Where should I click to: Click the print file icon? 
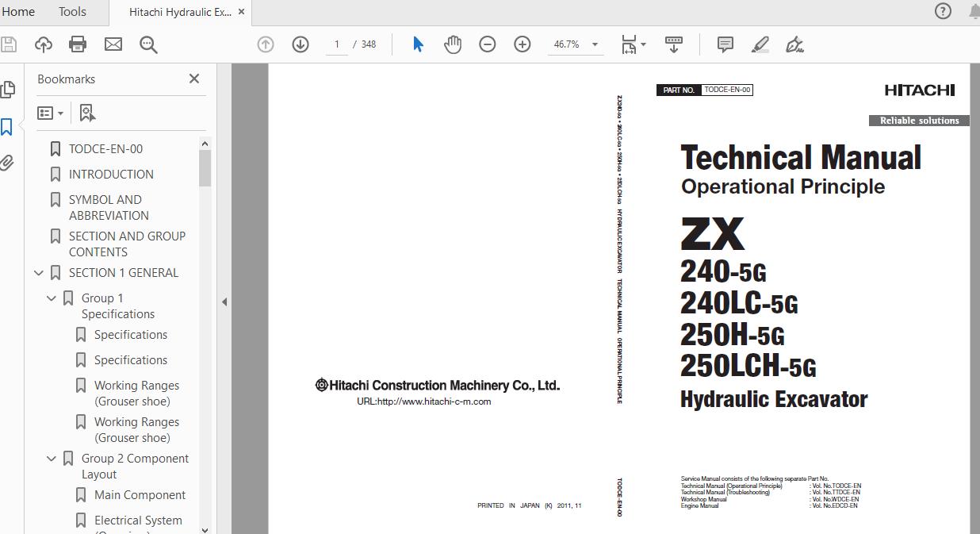coord(78,44)
